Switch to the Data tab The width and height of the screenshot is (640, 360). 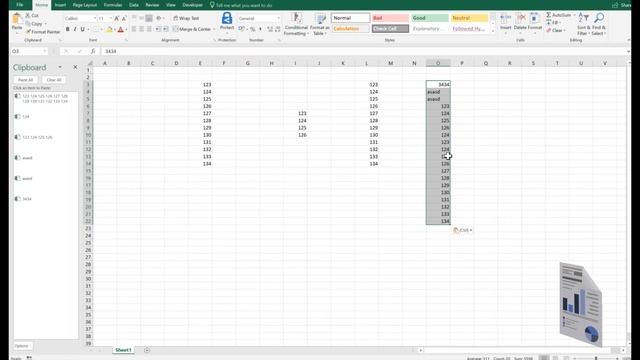coord(134,5)
